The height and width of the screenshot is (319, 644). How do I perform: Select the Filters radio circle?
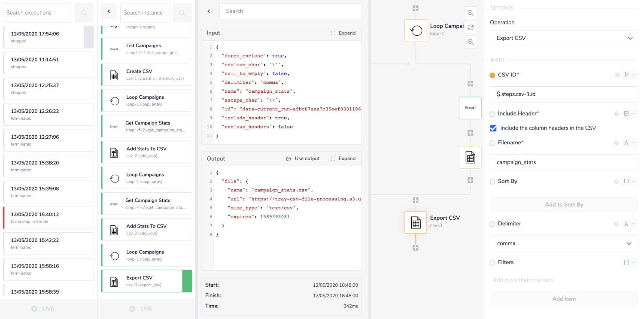tap(492, 263)
